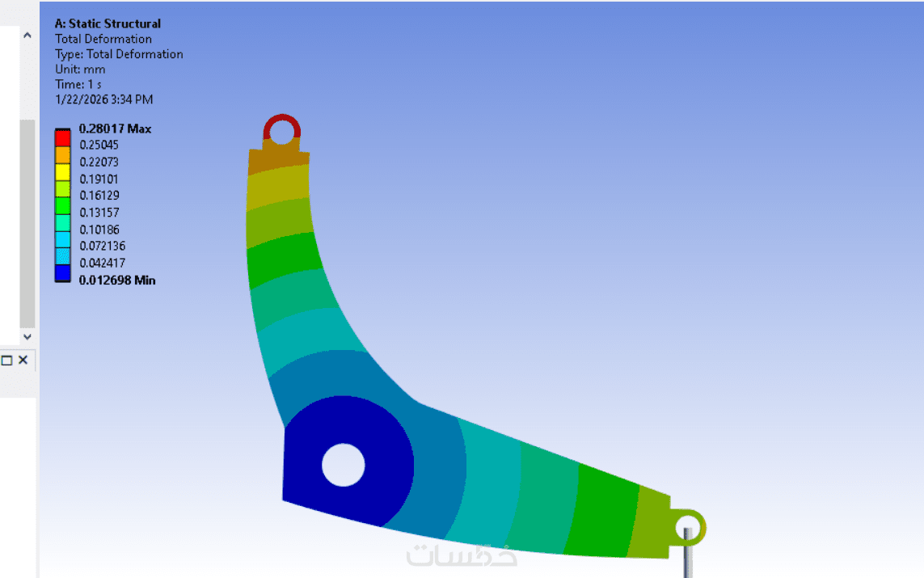Click the red ring at the bracket top
Image resolution: width=924 pixels, height=578 pixels.
(281, 118)
